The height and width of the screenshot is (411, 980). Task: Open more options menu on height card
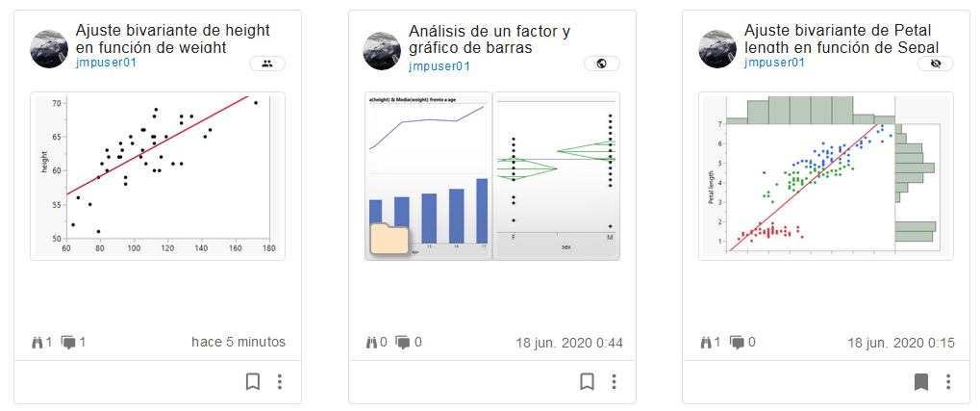(x=280, y=382)
